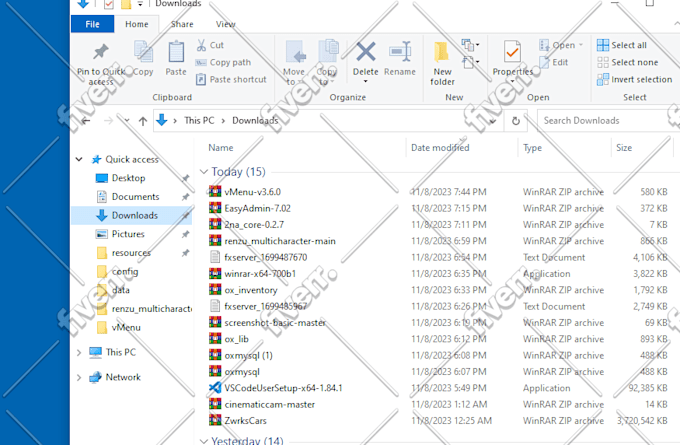The width and height of the screenshot is (680, 445).
Task: Click the Pin to Quick access icon
Action: (x=101, y=52)
